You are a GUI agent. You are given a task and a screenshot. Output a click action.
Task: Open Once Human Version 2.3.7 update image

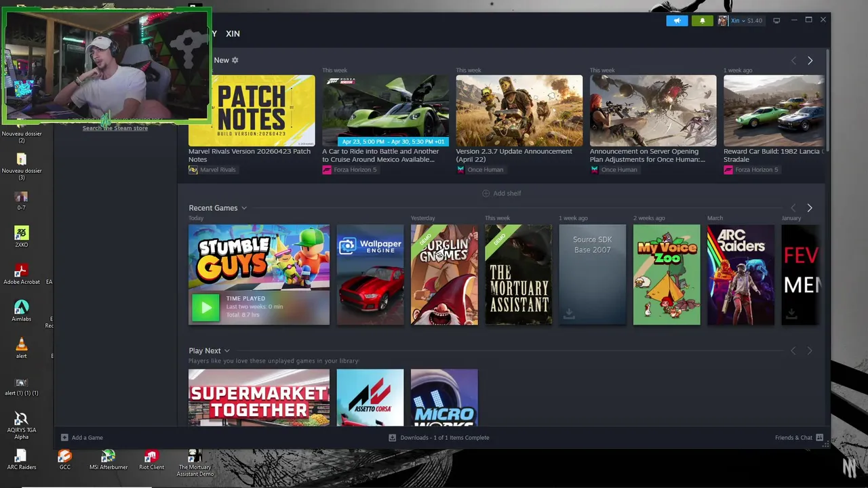(519, 110)
